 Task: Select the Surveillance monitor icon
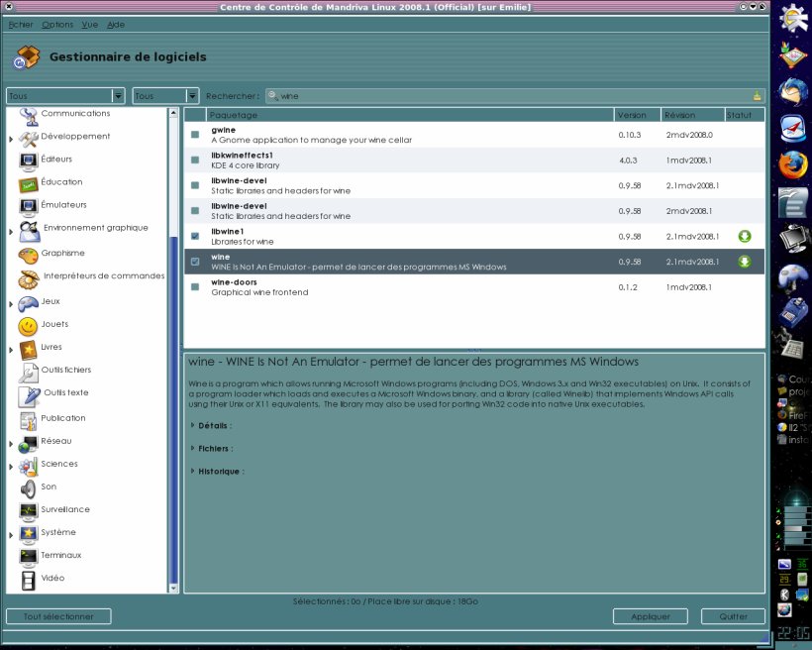pos(29,512)
